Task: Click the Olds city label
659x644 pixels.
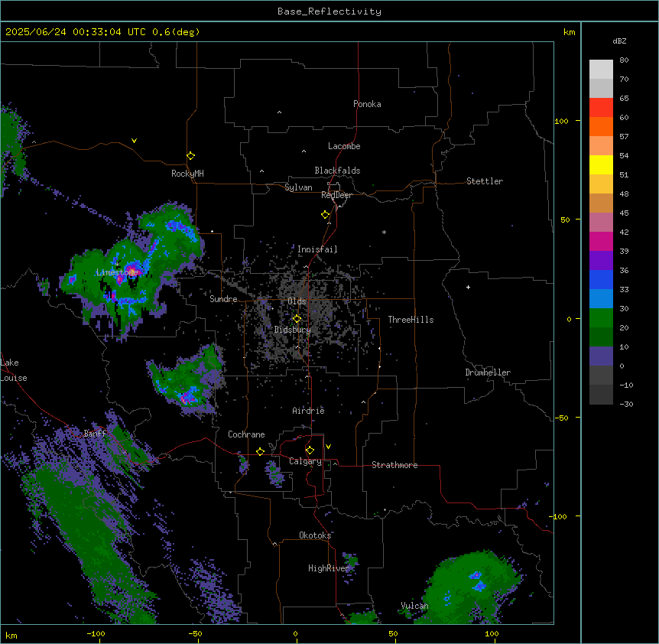Action: pos(297,301)
